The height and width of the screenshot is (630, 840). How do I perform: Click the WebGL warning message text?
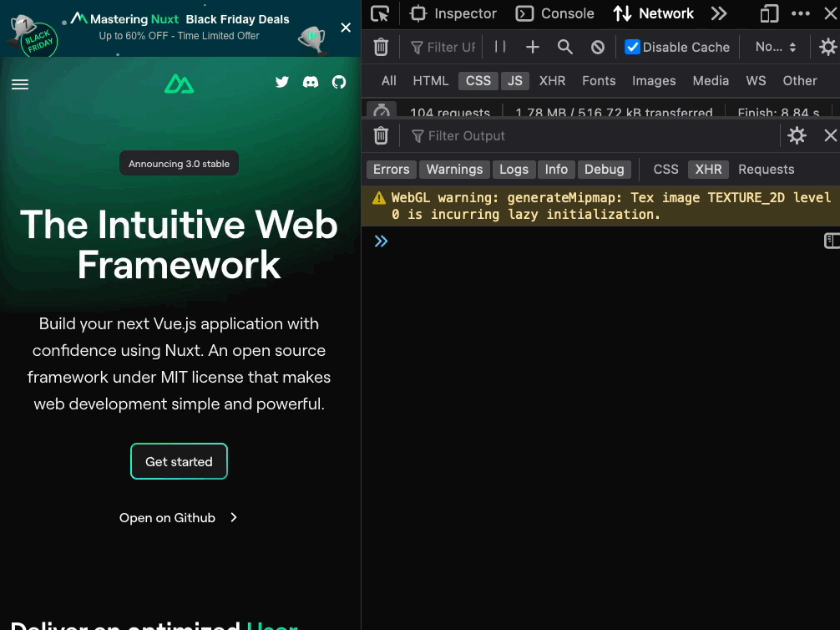[x=611, y=206]
